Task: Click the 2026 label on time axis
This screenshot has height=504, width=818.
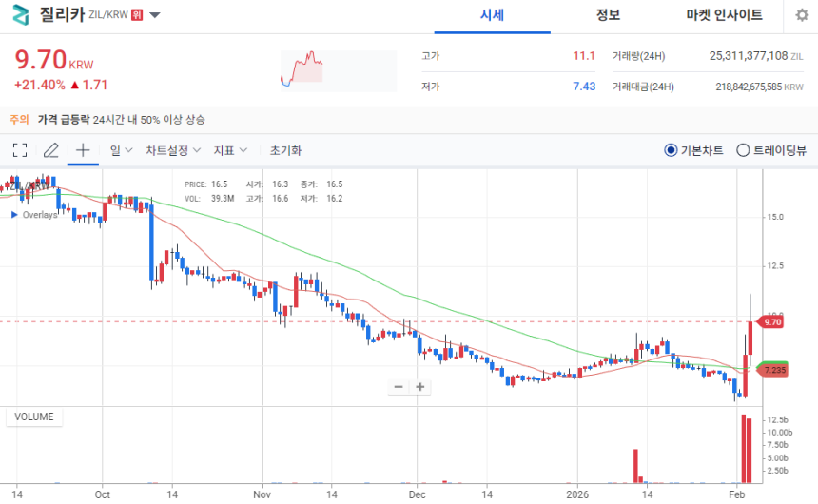Action: (577, 494)
